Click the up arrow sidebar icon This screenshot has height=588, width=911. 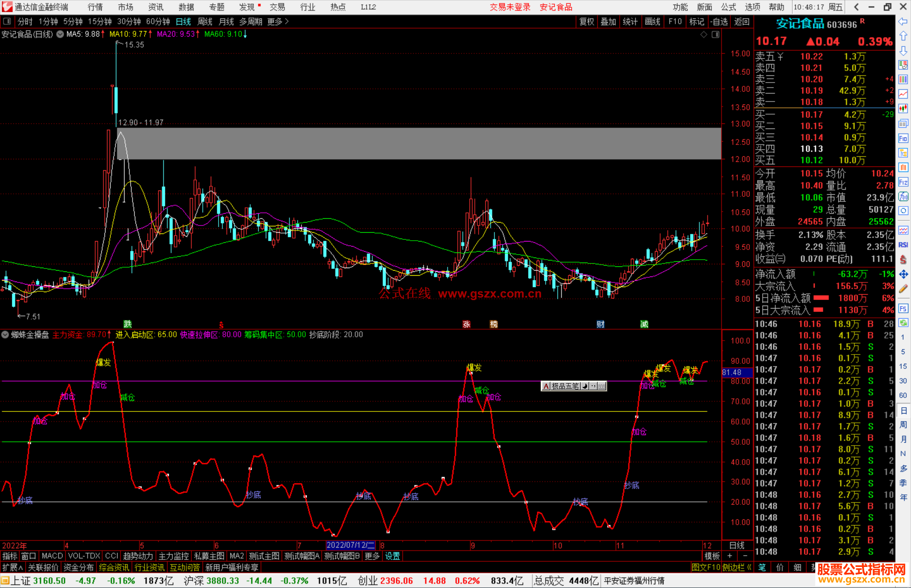coord(903,36)
